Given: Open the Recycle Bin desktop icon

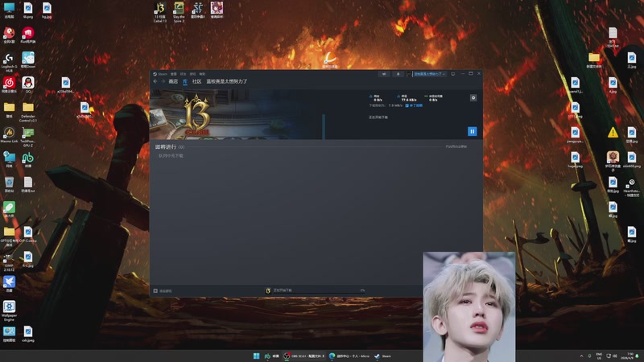Looking at the screenshot, I should 9,185.
